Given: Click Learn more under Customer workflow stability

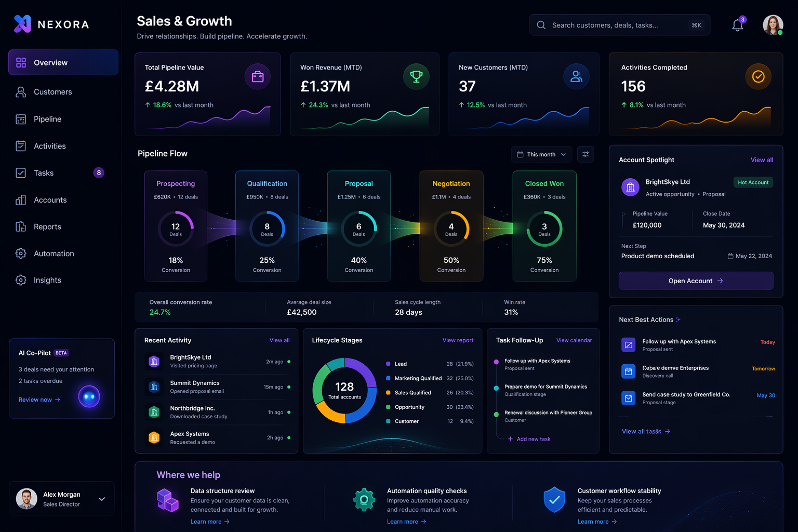Looking at the screenshot, I should (x=597, y=522).
